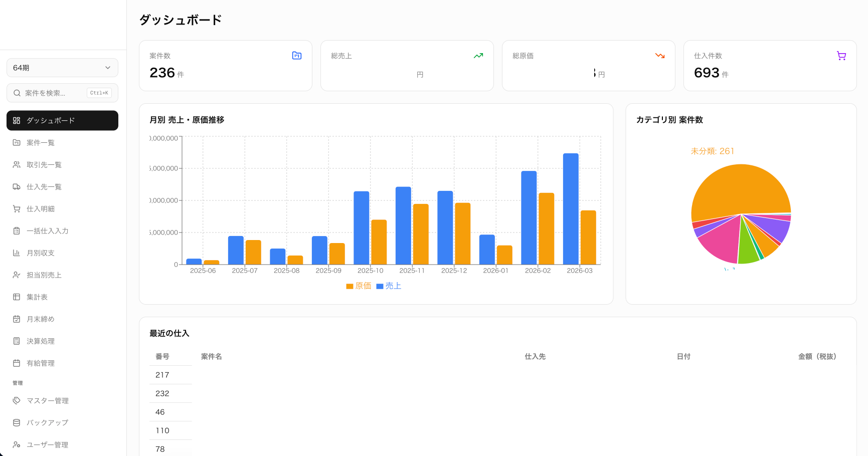Click the マスター管理 tag icon
Image resolution: width=868 pixels, height=456 pixels.
pyautogui.click(x=17, y=400)
